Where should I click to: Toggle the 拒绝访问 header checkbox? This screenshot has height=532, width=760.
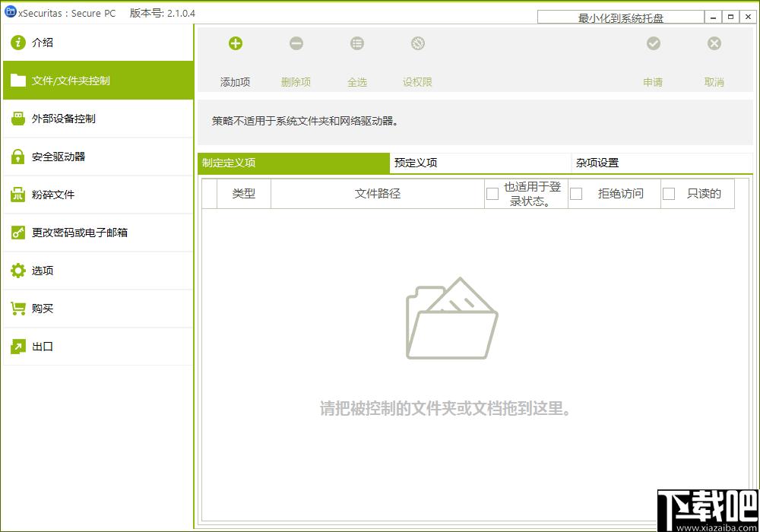576,194
